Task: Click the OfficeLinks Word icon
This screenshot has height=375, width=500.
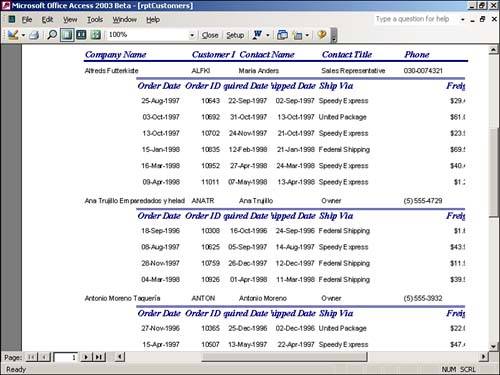Action: pyautogui.click(x=258, y=35)
